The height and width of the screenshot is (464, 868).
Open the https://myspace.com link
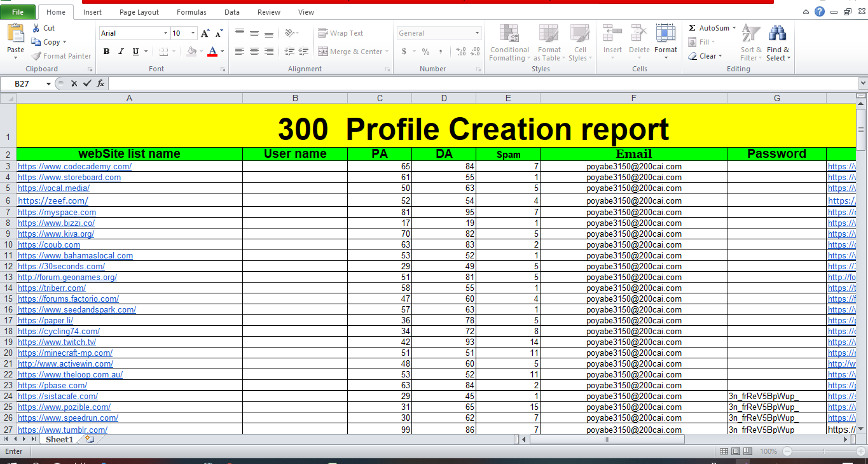[x=57, y=212]
